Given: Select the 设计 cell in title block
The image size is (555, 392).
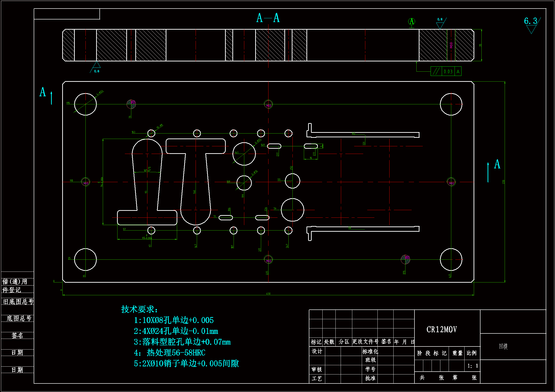Looking at the screenshot, I should click(317, 351).
